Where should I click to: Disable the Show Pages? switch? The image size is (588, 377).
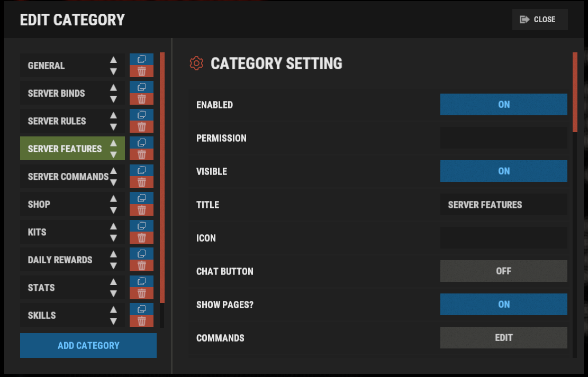504,305
